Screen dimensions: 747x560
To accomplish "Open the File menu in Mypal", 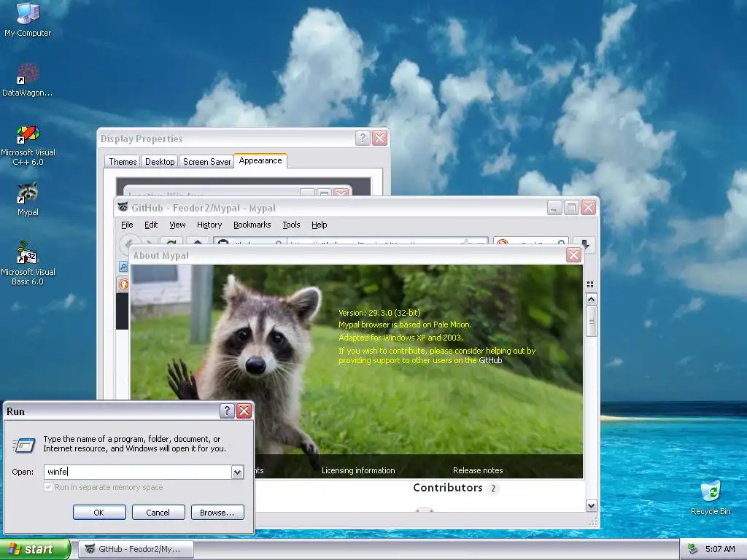I will click(127, 225).
